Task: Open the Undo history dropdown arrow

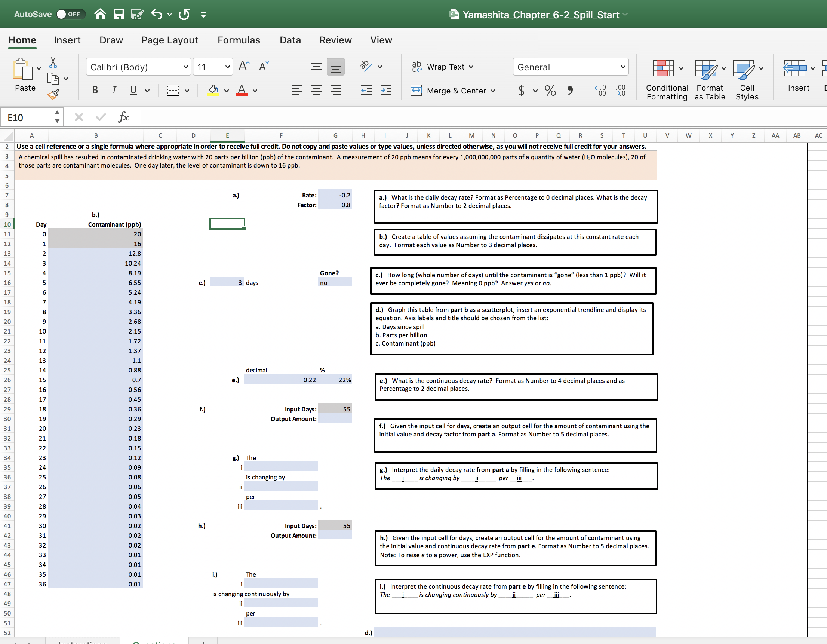Action: point(170,15)
